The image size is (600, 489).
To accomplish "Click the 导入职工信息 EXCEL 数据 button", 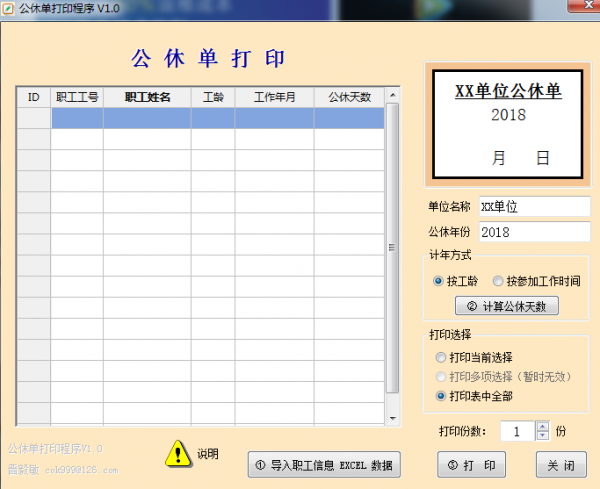I will [x=324, y=465].
